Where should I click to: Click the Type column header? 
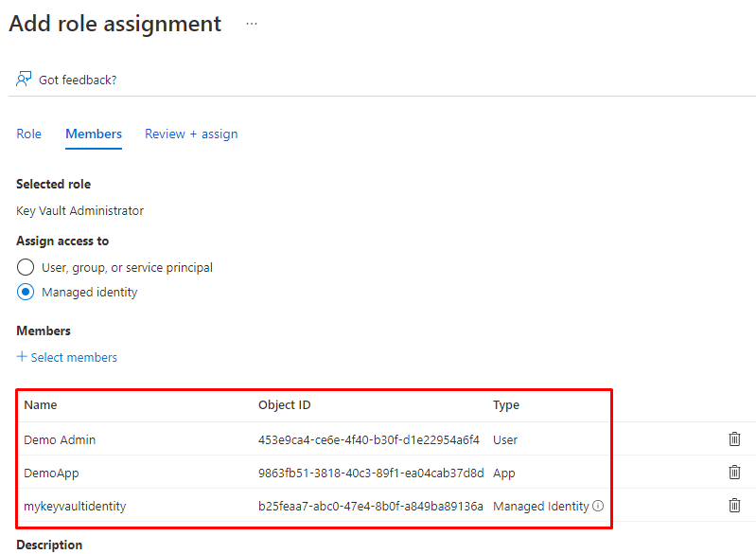506,404
